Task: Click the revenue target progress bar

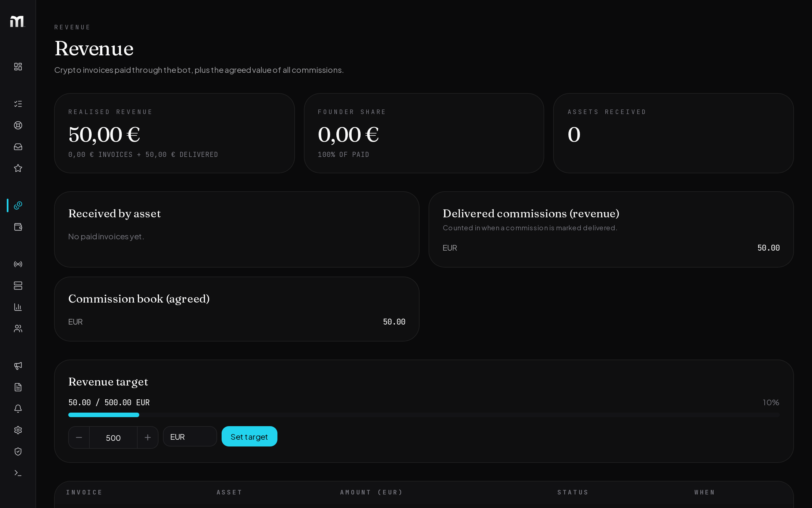Action: tap(424, 415)
